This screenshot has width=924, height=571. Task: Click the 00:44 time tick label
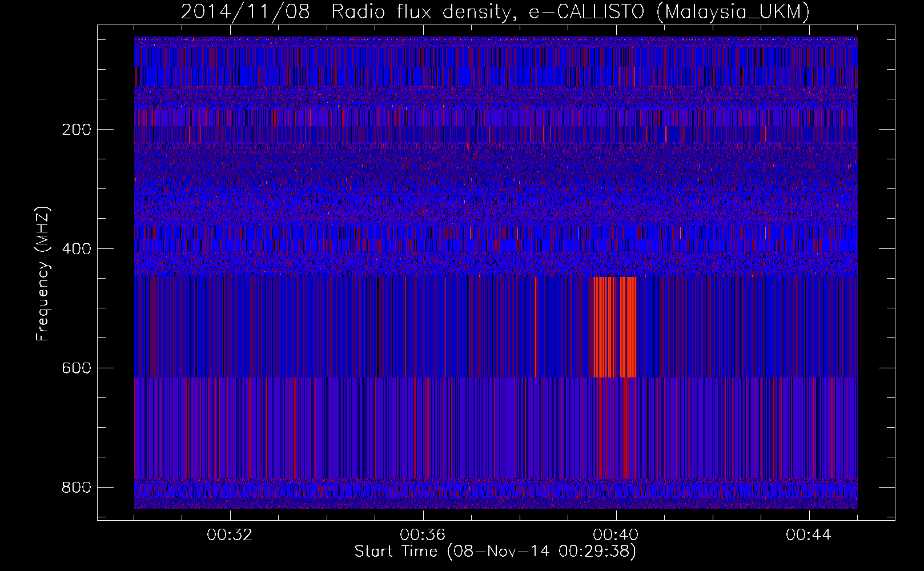809,535
